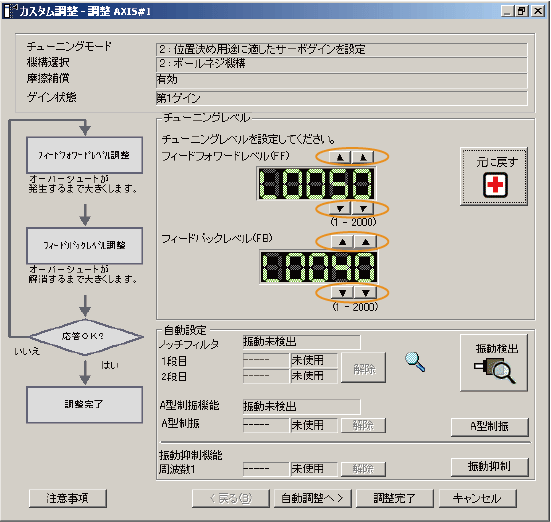Click the 周波数1 未使用 status field
This screenshot has width=551, height=522.
314,469
